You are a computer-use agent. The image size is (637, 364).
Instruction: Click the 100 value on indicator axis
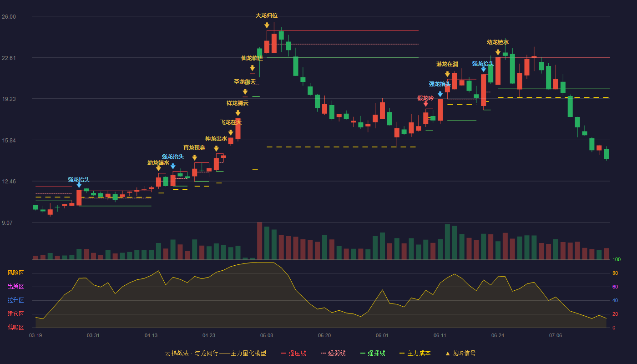[x=617, y=259]
